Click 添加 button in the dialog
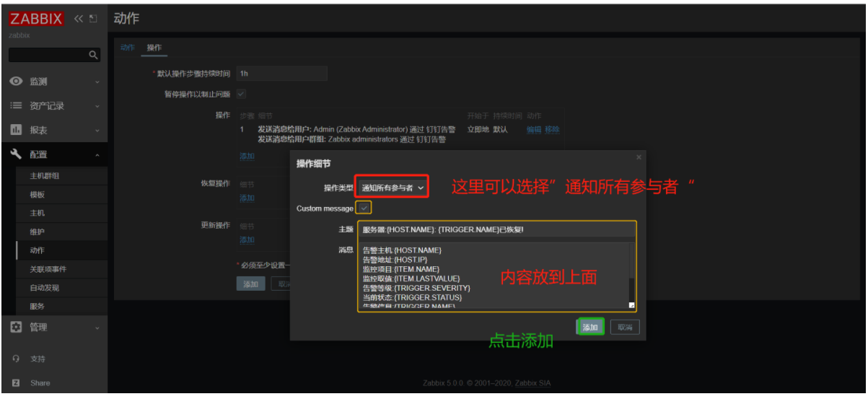868x399 pixels. (x=590, y=328)
